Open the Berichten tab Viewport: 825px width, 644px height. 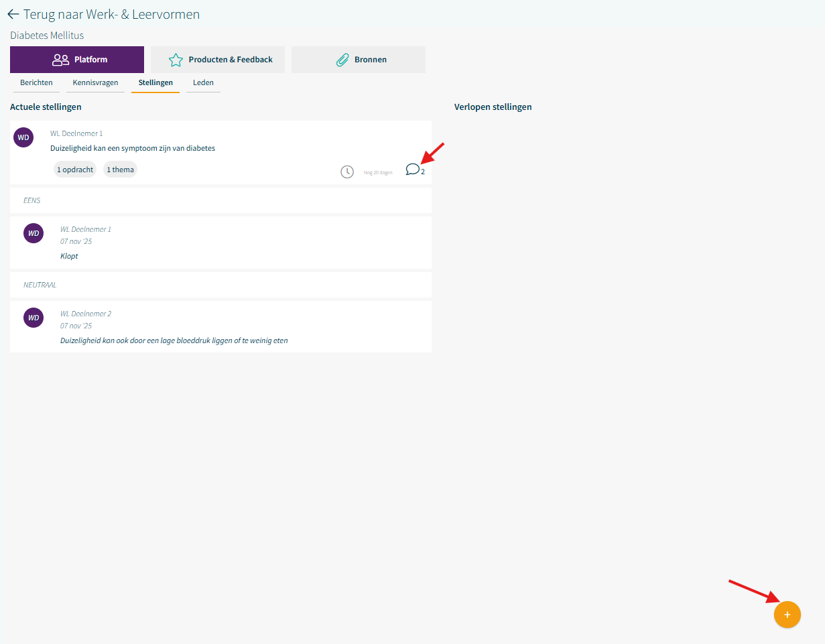(36, 83)
